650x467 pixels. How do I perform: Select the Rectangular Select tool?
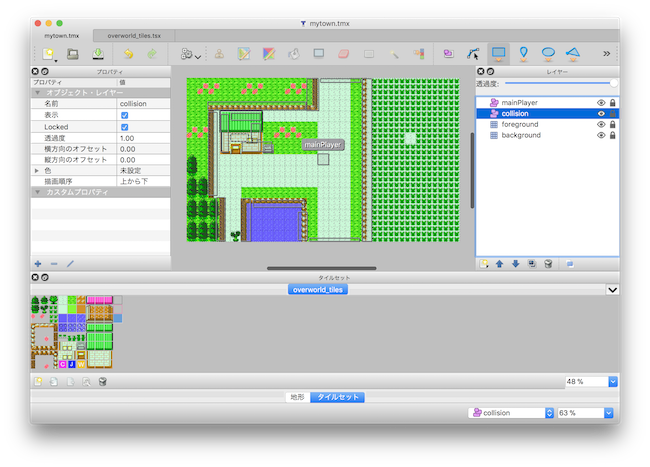tap(369, 54)
